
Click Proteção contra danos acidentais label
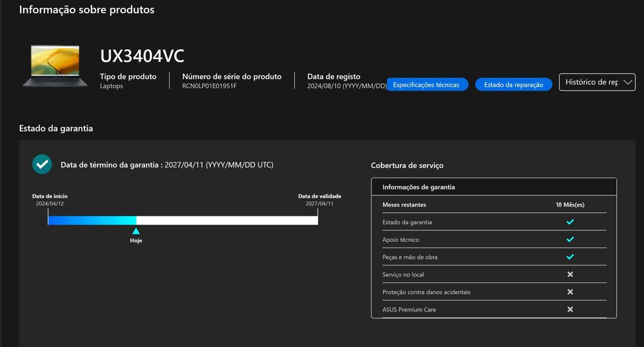click(x=426, y=292)
